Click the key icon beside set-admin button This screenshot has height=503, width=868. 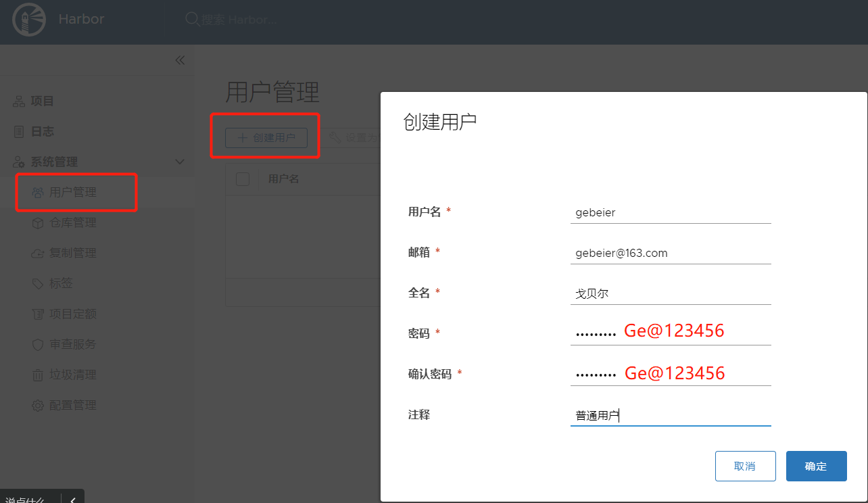335,138
